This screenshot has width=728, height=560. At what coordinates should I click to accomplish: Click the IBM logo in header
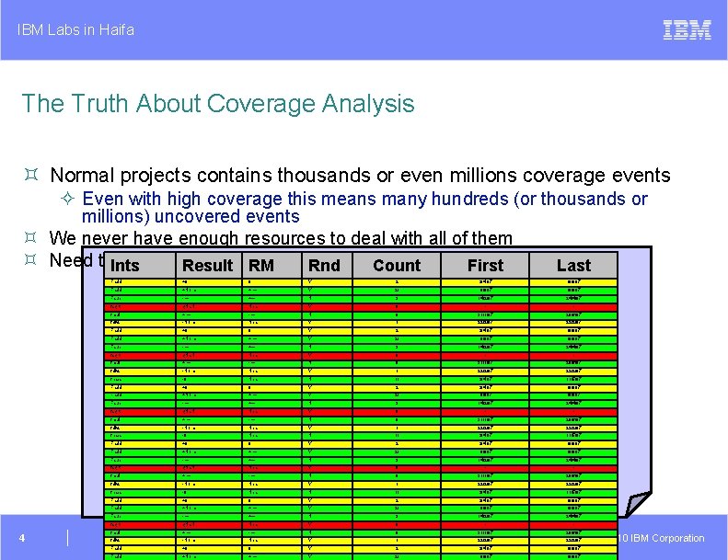click(687, 29)
